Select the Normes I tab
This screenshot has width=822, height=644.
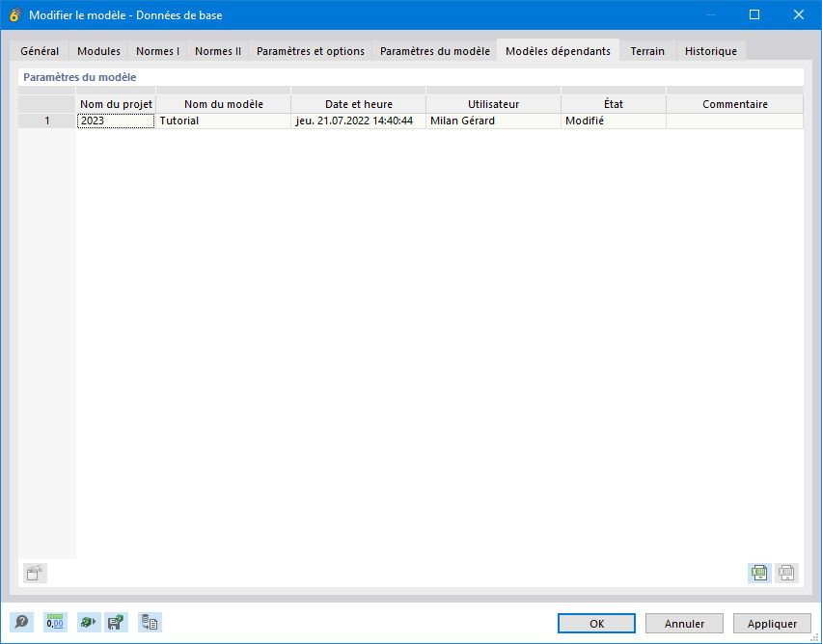point(157,51)
